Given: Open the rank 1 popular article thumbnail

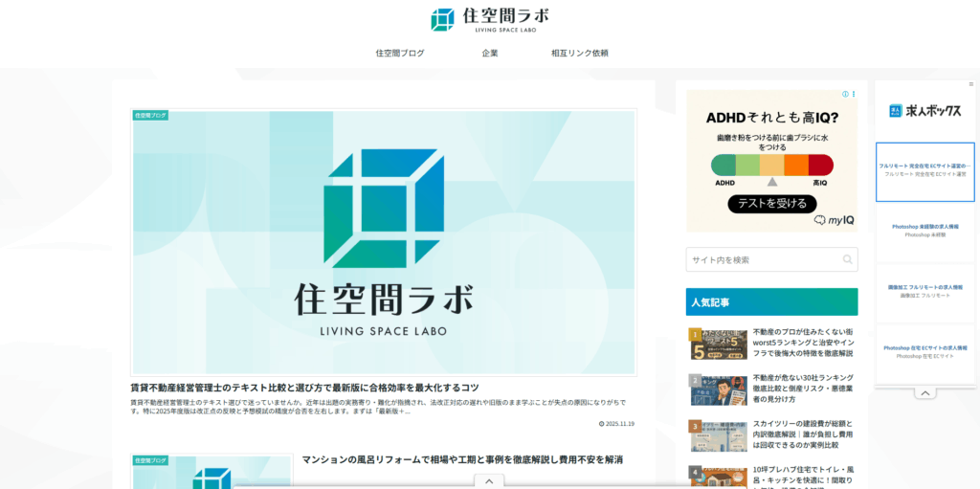Looking at the screenshot, I should click(719, 345).
